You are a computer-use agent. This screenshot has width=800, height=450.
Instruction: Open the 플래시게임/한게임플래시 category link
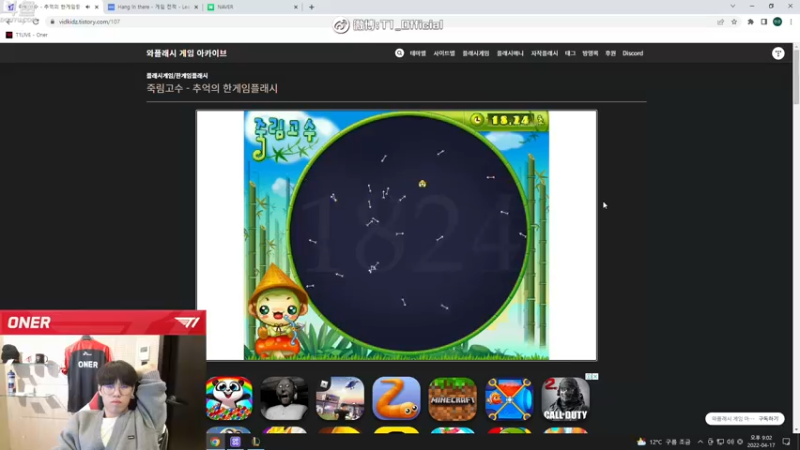(x=177, y=76)
